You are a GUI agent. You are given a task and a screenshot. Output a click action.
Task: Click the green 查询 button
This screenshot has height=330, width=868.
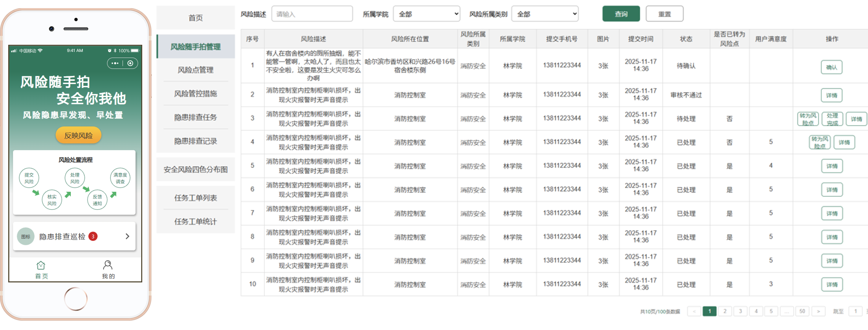[x=621, y=14]
